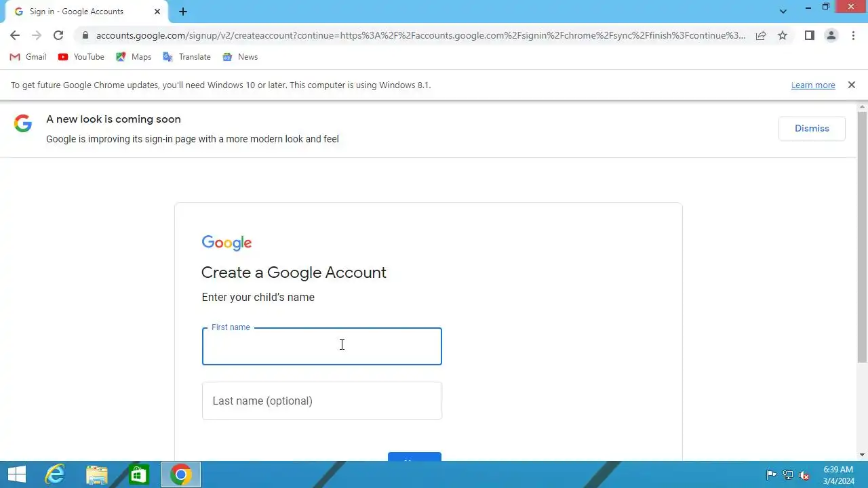Click the Last name (optional) field
This screenshot has height=488, width=868.
tap(322, 401)
